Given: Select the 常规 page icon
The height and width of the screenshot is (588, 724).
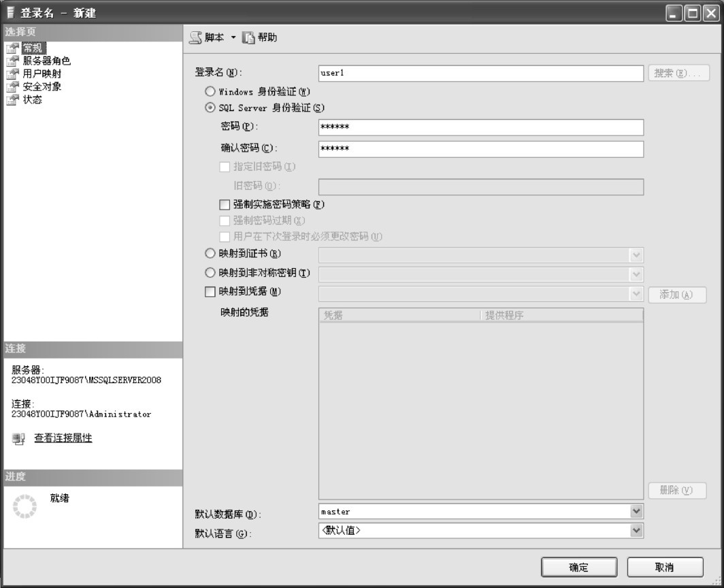Looking at the screenshot, I should point(12,48).
